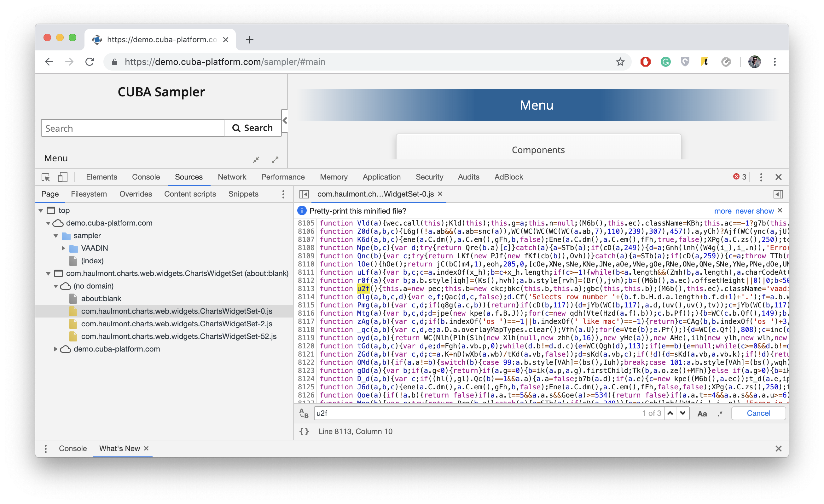Collapse all menu items in CUBA Sampler
Image resolution: width=824 pixels, height=504 pixels.
click(x=256, y=160)
